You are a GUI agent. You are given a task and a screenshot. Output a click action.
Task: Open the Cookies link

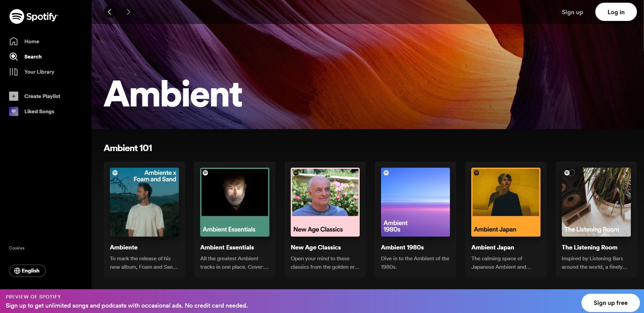click(17, 248)
